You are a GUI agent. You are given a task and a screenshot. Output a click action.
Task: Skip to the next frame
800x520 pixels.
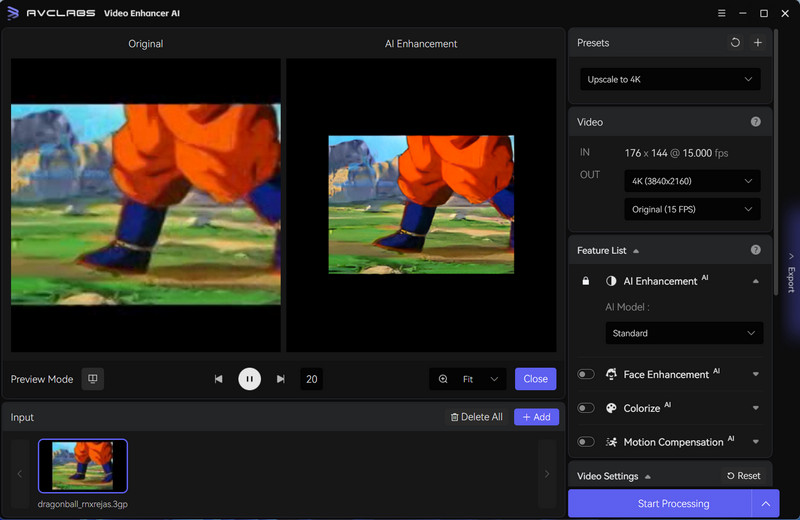click(281, 379)
